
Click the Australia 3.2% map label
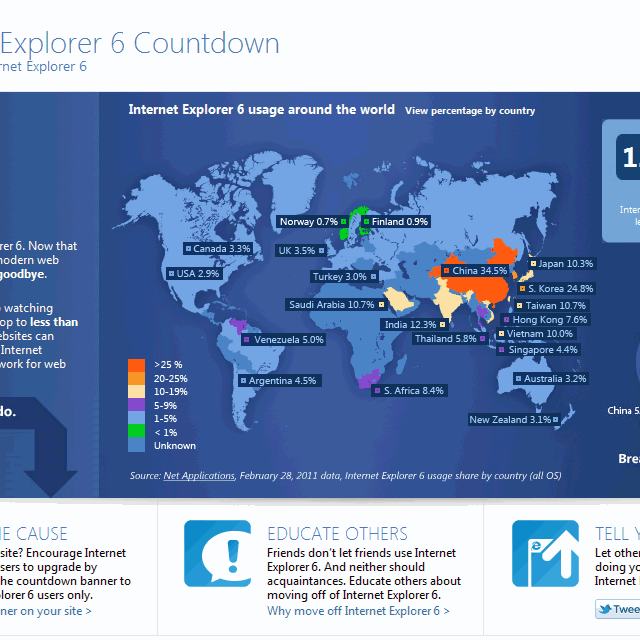point(551,379)
